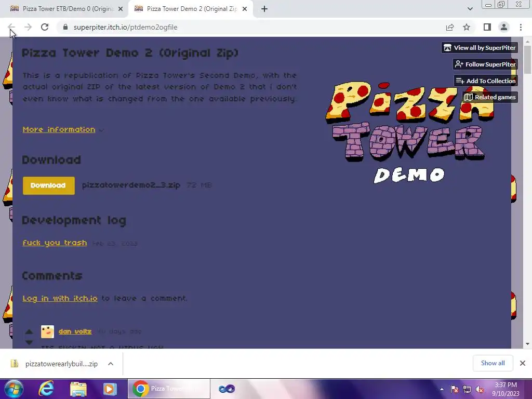Click the network tray icon
The width and height of the screenshot is (532, 399).
(x=467, y=390)
